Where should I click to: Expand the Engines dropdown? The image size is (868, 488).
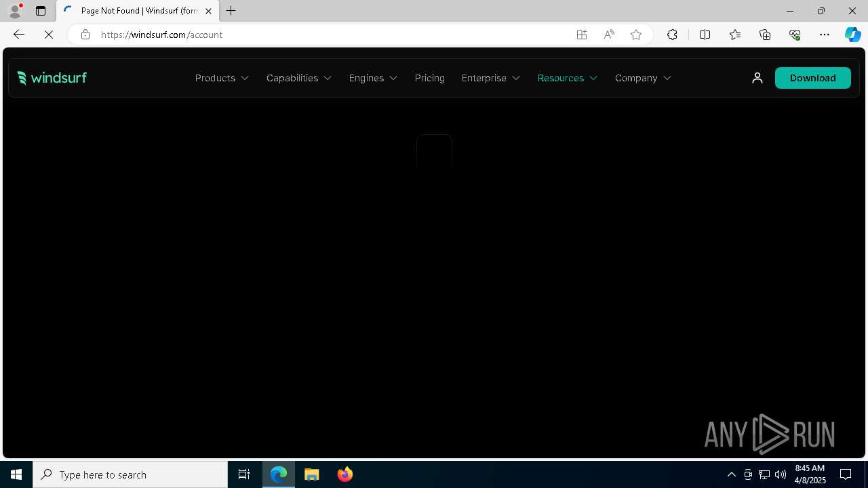click(373, 78)
